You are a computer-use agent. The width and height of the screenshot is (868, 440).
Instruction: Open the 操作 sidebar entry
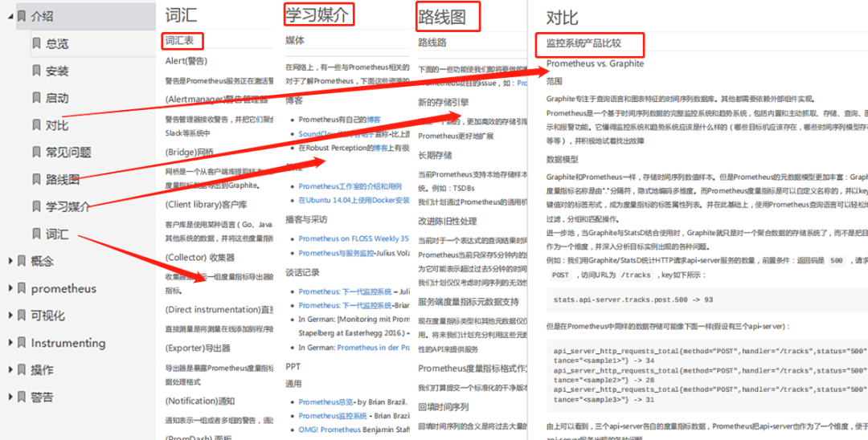[42, 370]
